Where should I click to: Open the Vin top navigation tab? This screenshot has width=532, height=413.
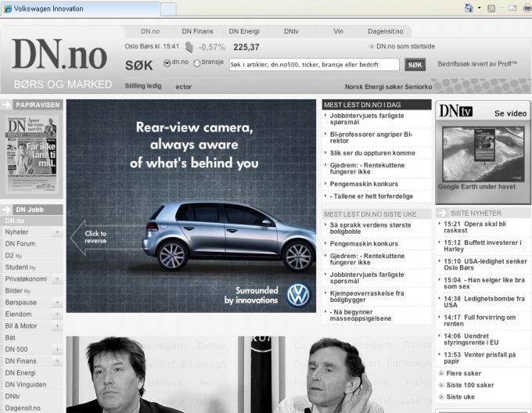(338, 31)
